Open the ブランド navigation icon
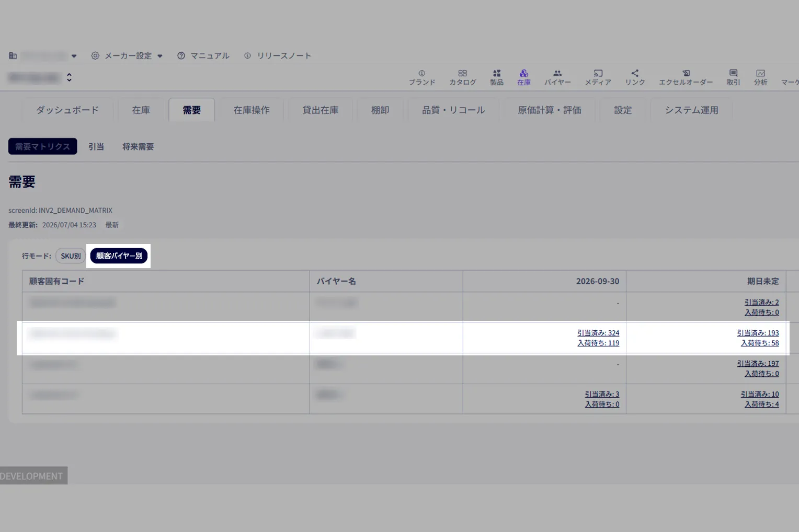Screen dimensions: 799x532 [421, 77]
